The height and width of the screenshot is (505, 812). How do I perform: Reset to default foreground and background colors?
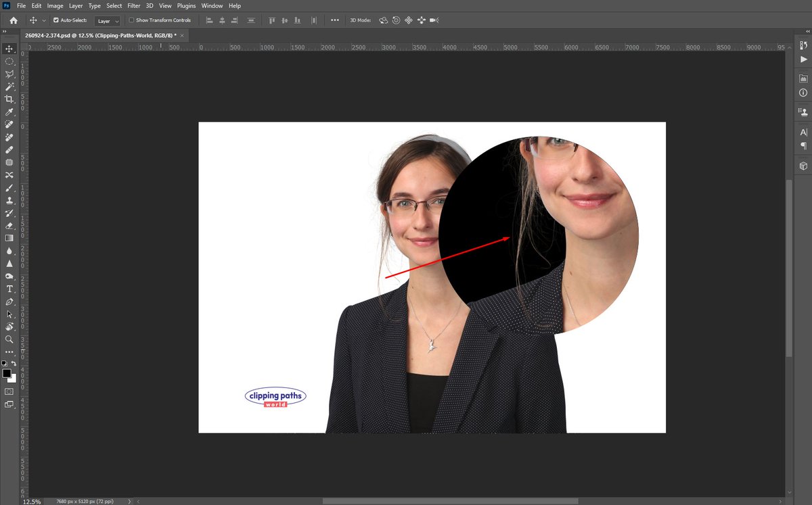(4, 364)
